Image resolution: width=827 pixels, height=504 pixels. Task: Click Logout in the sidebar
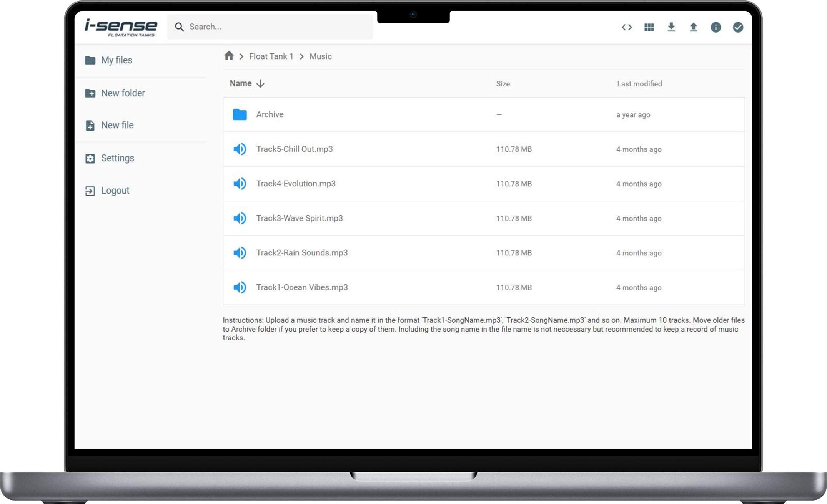(115, 191)
